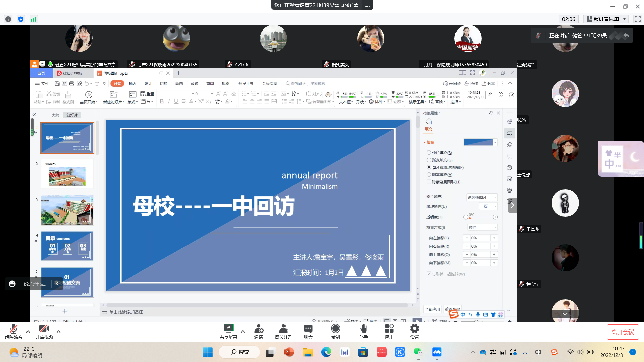This screenshot has width=644, height=362.
Task: Open the Invite participants icon
Action: 259,328
